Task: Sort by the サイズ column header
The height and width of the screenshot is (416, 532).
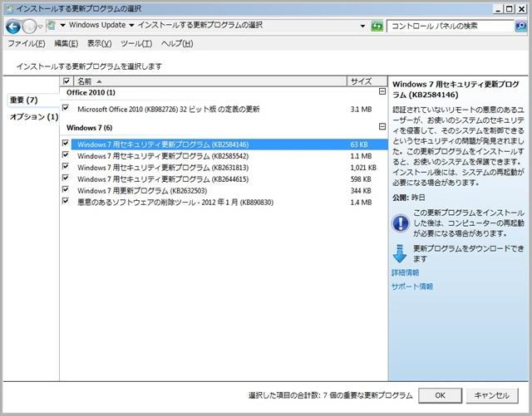Action: (x=367, y=81)
